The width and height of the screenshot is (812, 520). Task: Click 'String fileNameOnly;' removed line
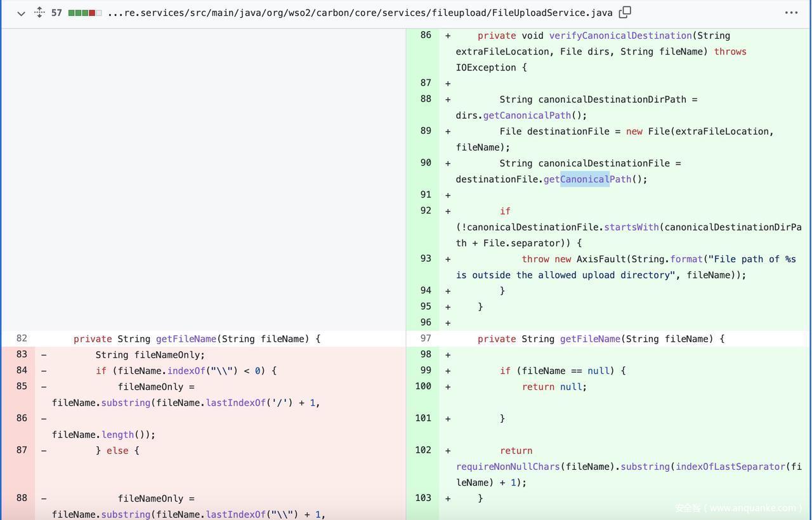(x=150, y=355)
